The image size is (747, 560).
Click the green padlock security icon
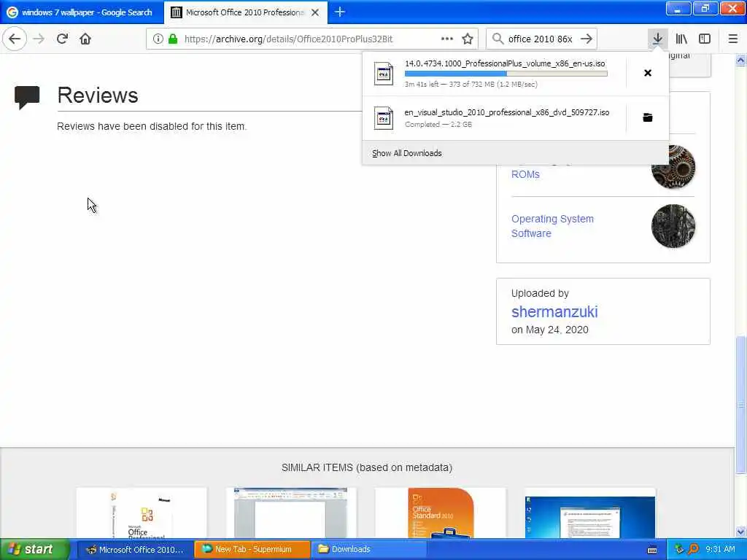click(x=173, y=39)
